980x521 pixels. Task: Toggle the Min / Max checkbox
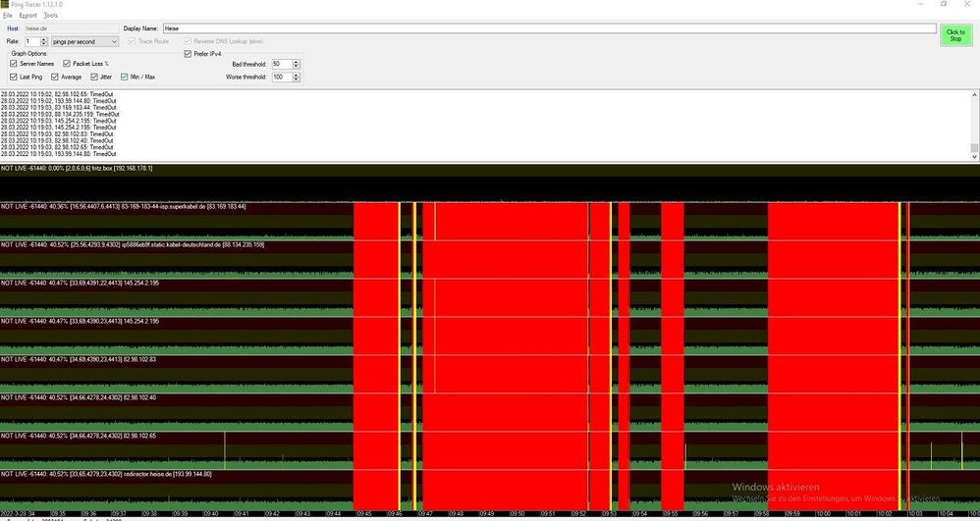tap(138, 77)
